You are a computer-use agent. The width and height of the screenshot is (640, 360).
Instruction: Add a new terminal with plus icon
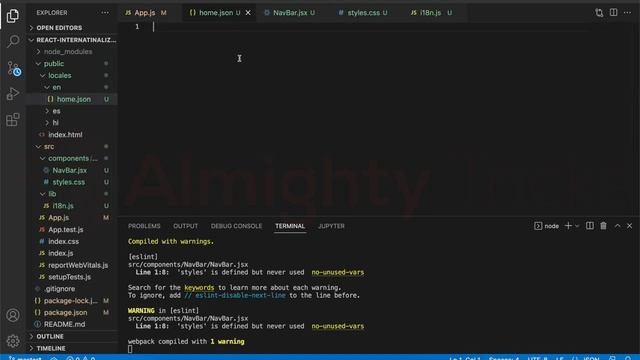pos(568,226)
